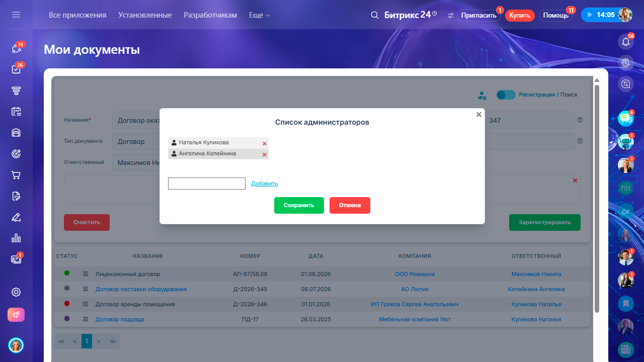This screenshot has width=644, height=362.
Task: Click the page vertical scrollbar
Action: tap(597, 199)
